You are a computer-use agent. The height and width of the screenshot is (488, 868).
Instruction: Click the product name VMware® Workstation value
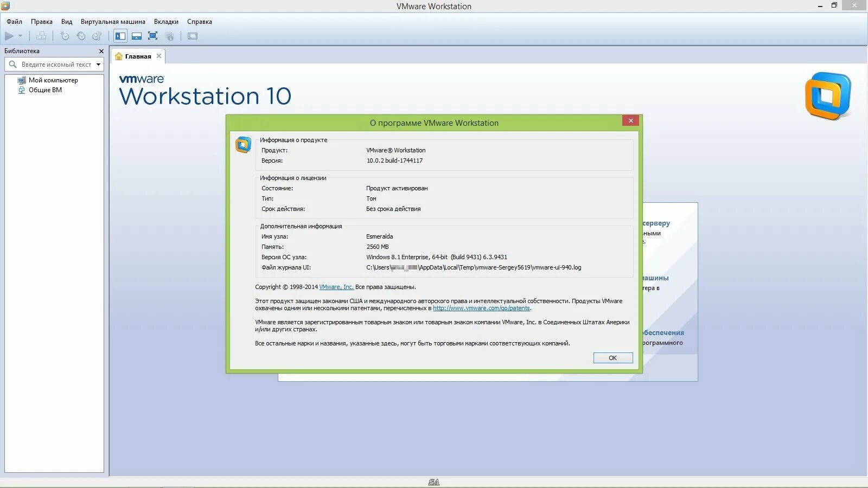coord(396,150)
